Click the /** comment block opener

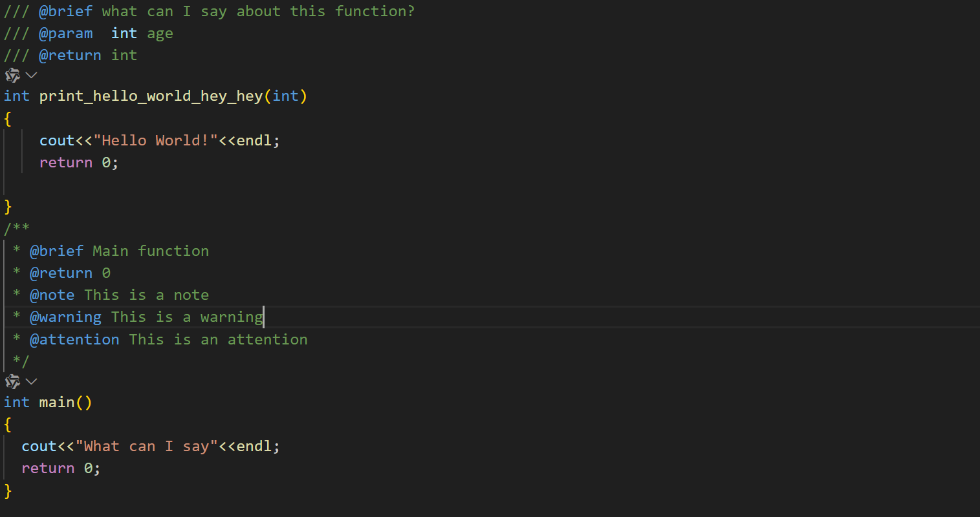click(x=17, y=228)
